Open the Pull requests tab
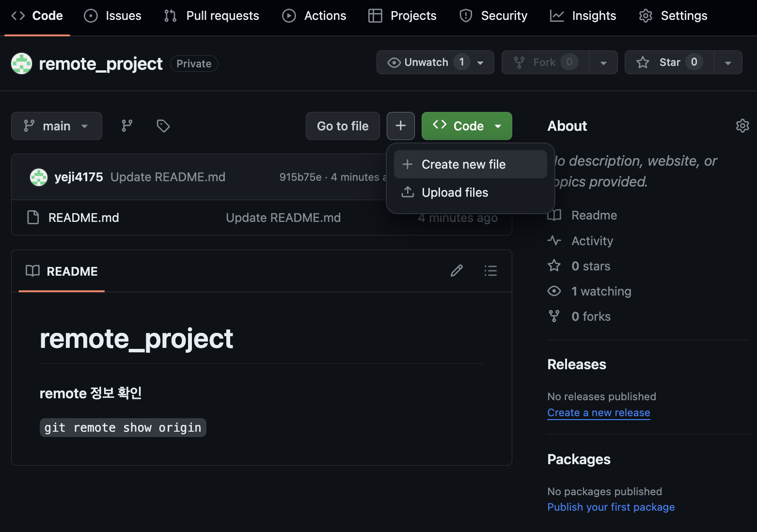Image resolution: width=757 pixels, height=532 pixels. pyautogui.click(x=211, y=16)
